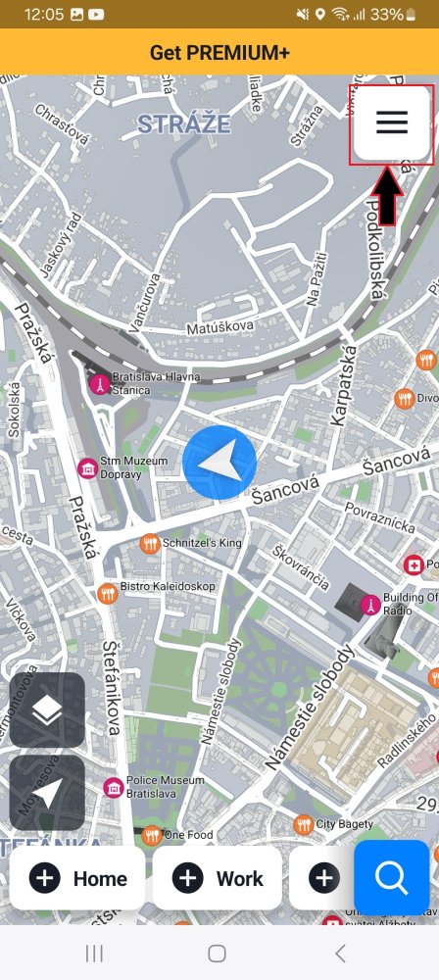Open the blue search button
Screen dimensions: 439x980
point(391,877)
